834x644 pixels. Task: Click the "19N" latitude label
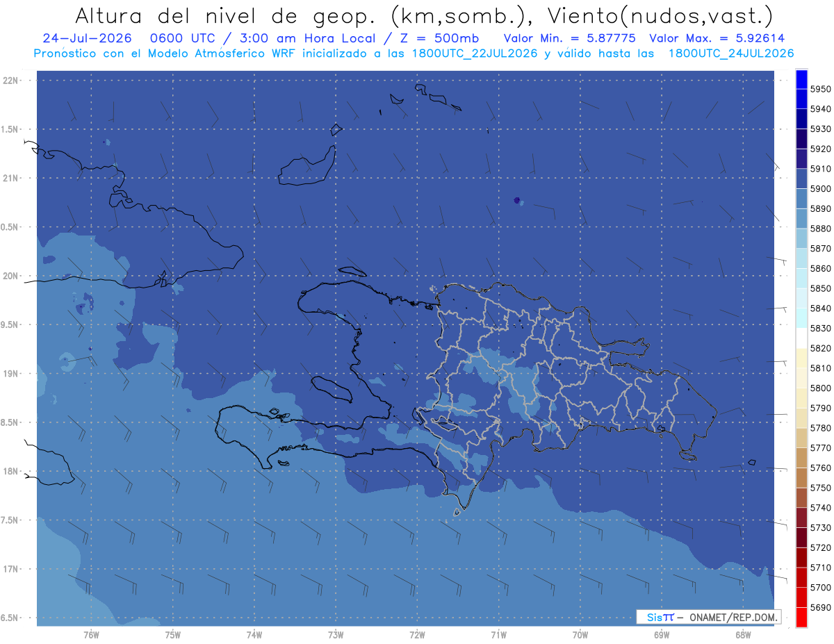coord(11,374)
